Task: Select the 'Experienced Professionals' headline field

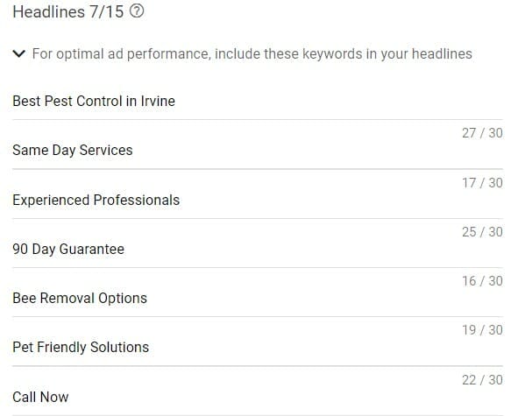Action: click(x=258, y=200)
